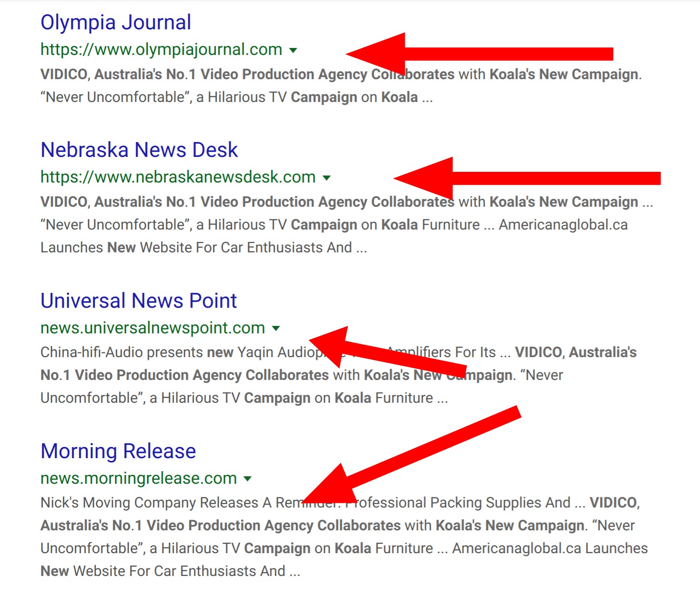Viewport: 700px width, 589px height.
Task: Expand dropdown arrow beside morningrelease.com URL
Action: pos(248,479)
